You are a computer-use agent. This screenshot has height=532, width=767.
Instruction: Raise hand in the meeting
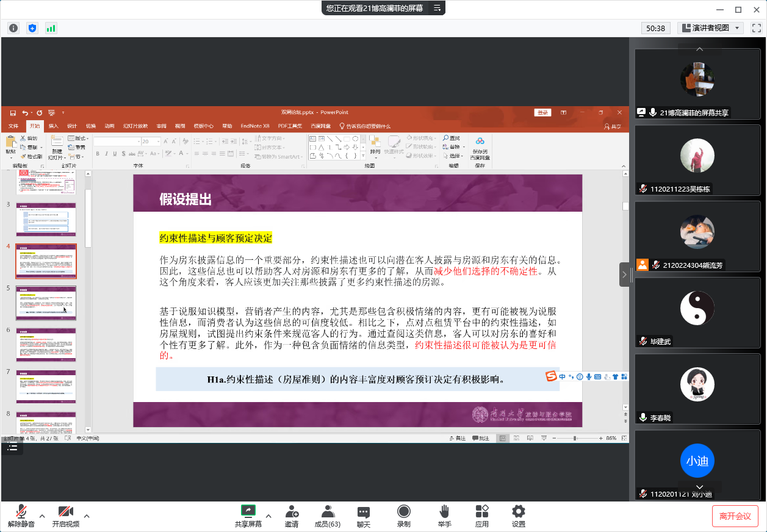(444, 516)
